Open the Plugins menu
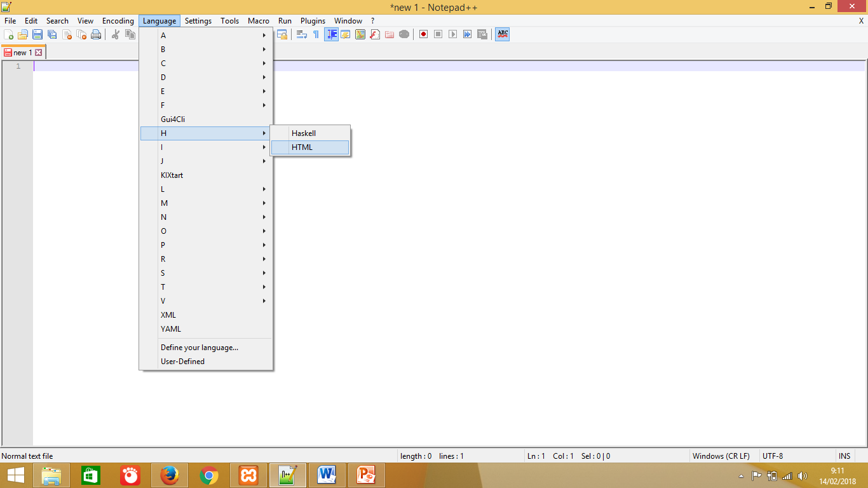This screenshot has height=488, width=868. pos(313,20)
